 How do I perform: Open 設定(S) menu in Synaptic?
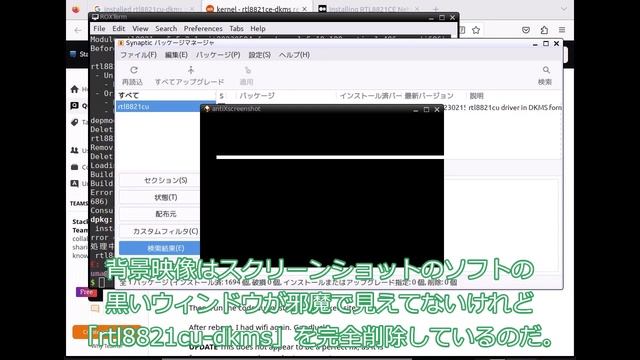pos(260,55)
